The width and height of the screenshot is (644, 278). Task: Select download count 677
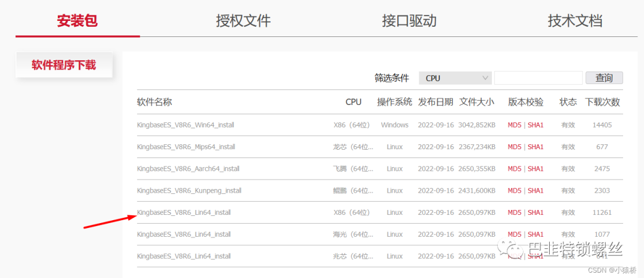tap(602, 147)
